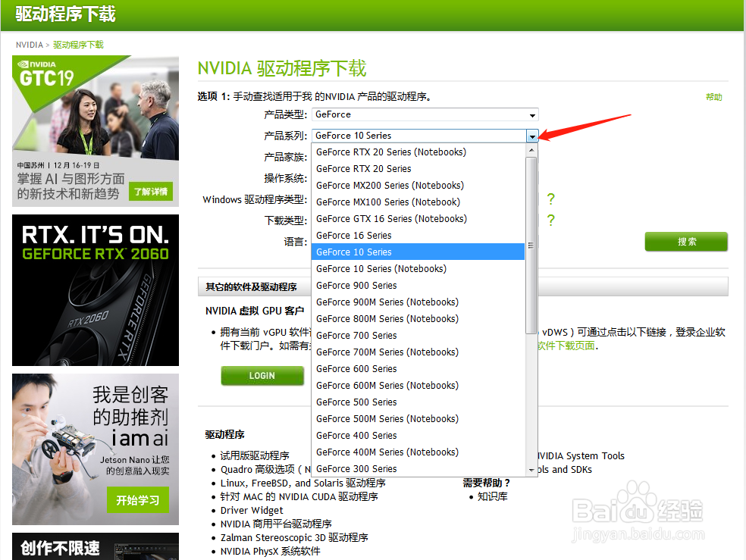
Task: Click dropdown list scroll-down arrow
Action: click(x=531, y=470)
